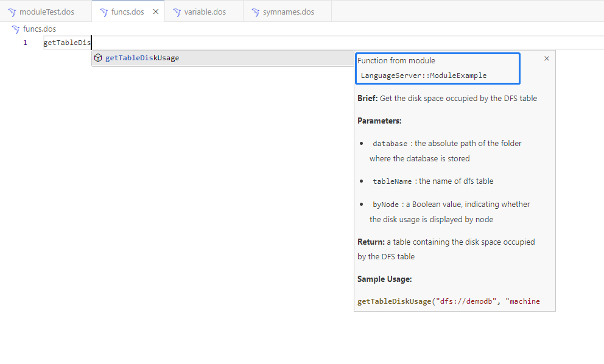Click the file icon on moduleTest.dos tab

point(12,12)
